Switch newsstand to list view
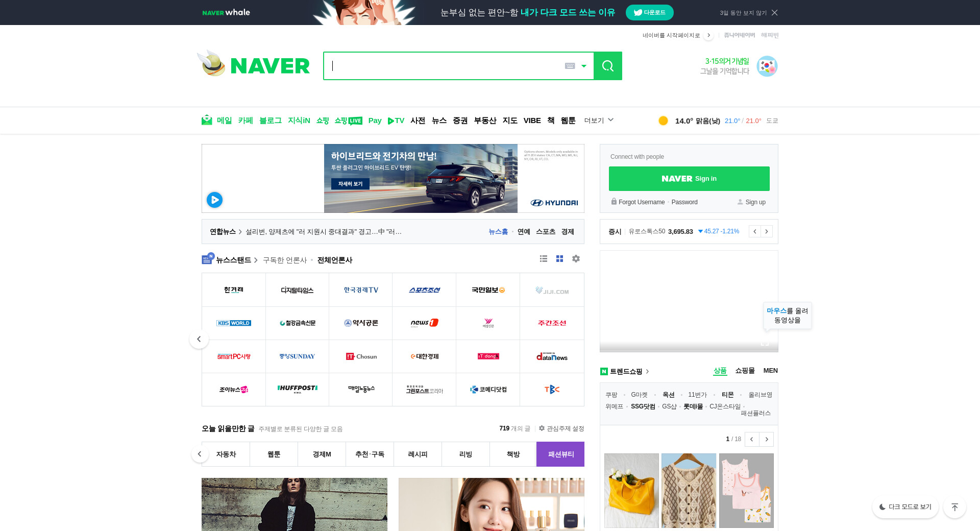The width and height of the screenshot is (980, 531). click(544, 259)
